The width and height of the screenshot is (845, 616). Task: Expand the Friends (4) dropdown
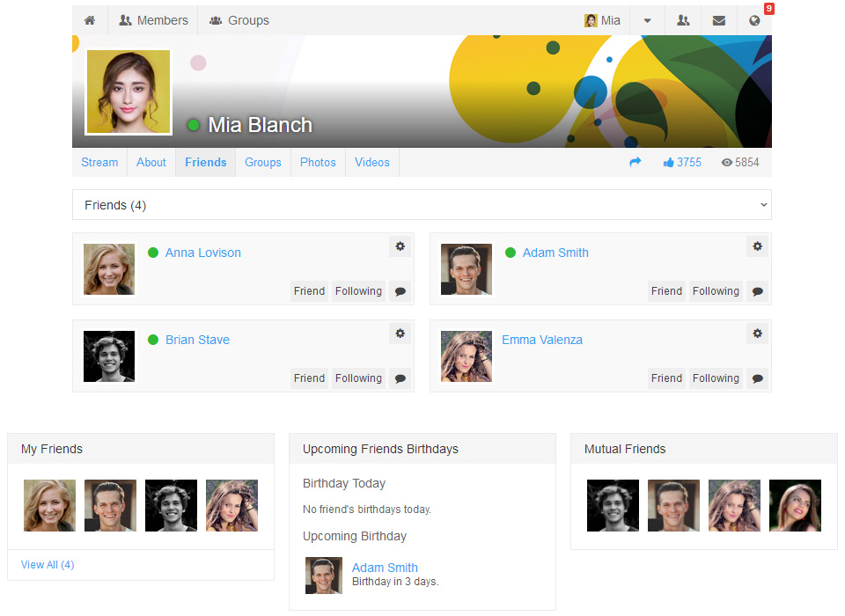[x=422, y=205]
